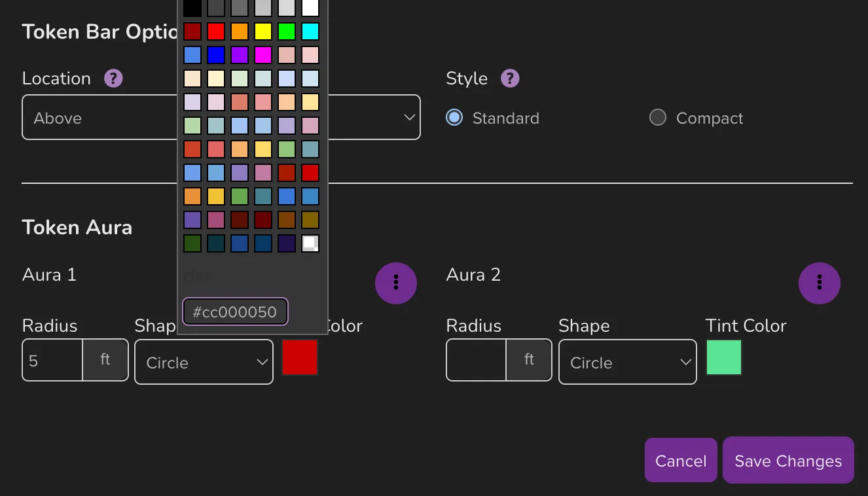Cancel the token settings changes
This screenshot has width=868, height=496.
coord(681,460)
